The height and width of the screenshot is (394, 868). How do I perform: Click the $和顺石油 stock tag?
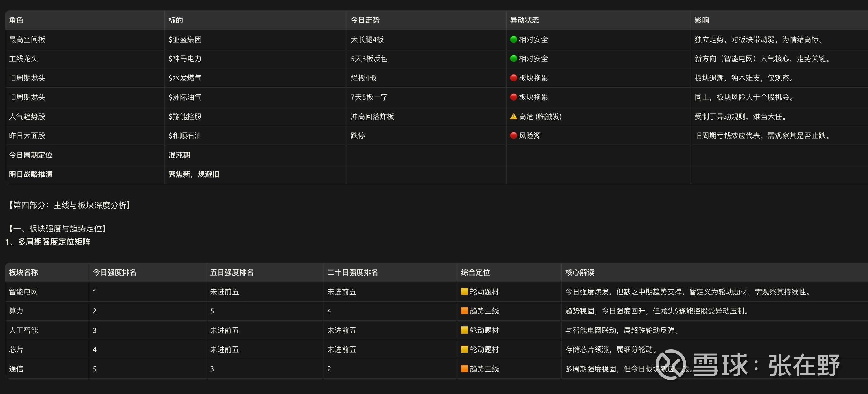(185, 136)
